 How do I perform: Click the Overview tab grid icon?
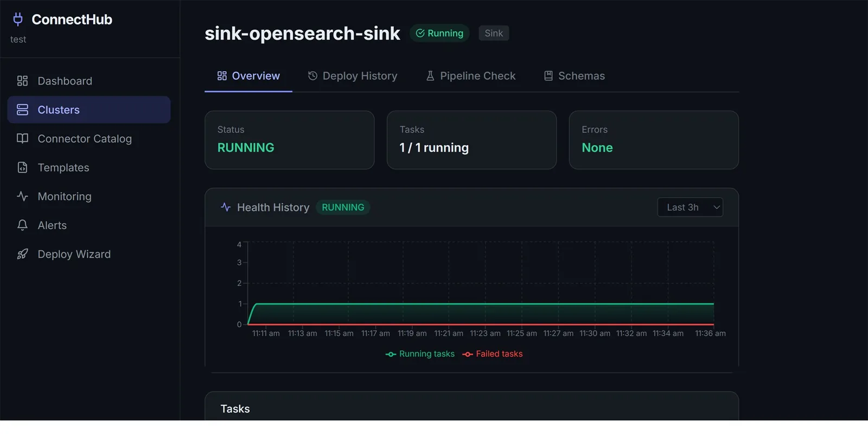click(222, 76)
